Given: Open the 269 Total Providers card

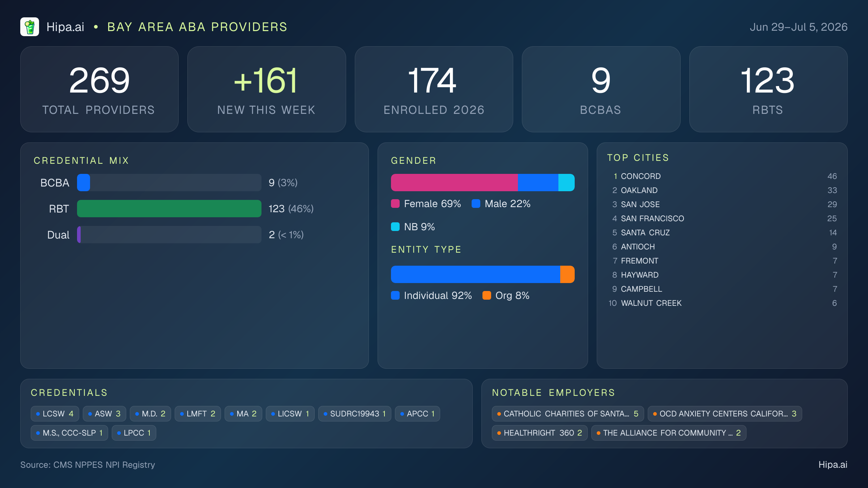Looking at the screenshot, I should point(99,89).
